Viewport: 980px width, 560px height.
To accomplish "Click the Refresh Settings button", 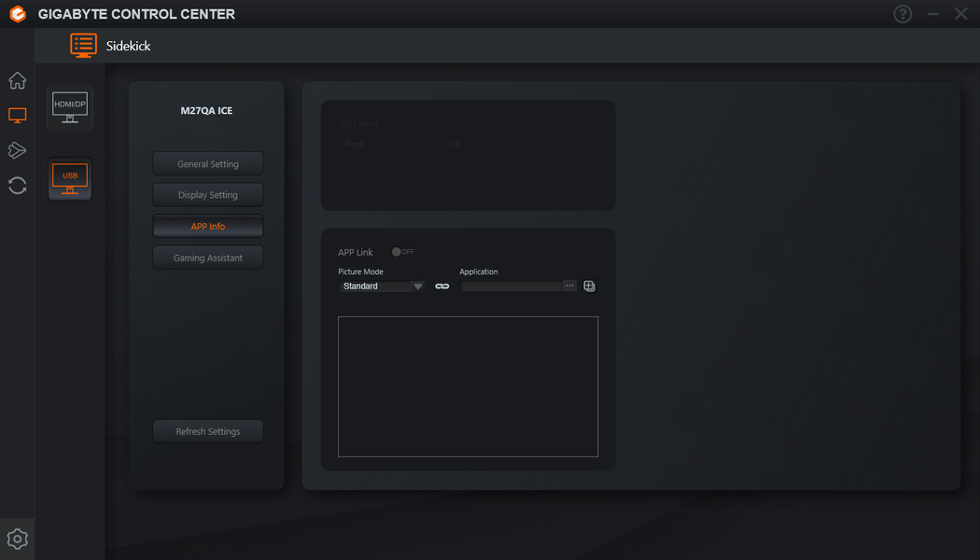I will point(208,431).
